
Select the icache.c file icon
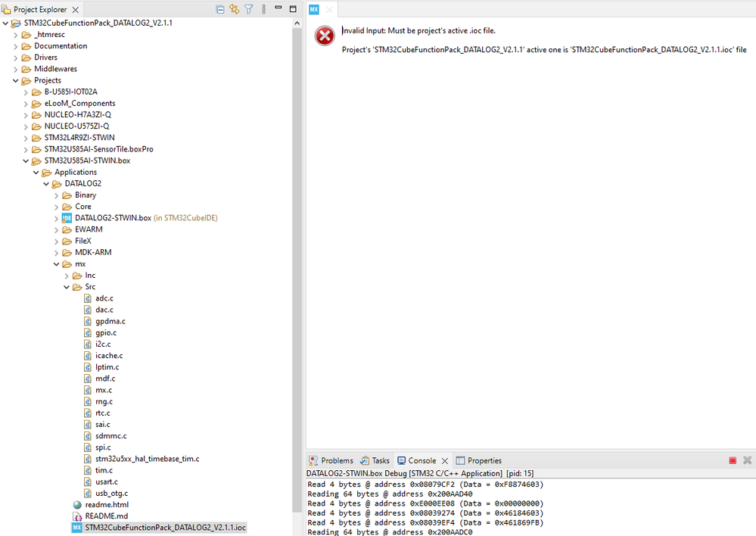pos(87,356)
